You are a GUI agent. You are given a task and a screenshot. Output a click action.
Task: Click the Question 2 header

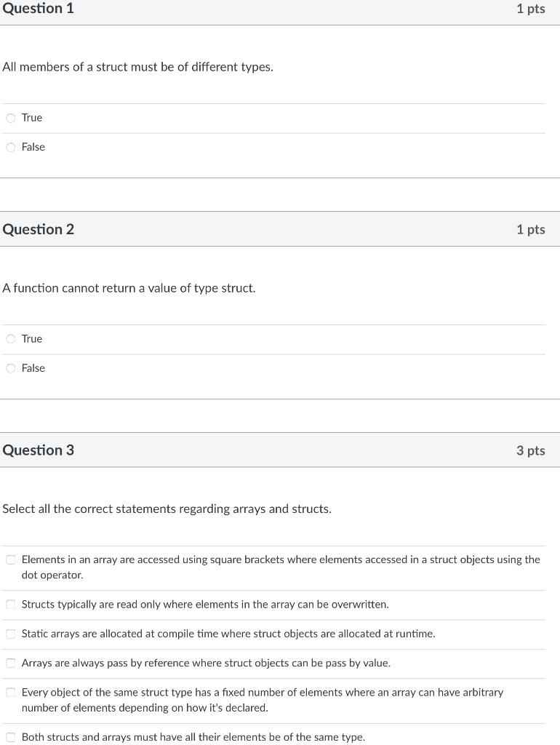click(x=38, y=229)
